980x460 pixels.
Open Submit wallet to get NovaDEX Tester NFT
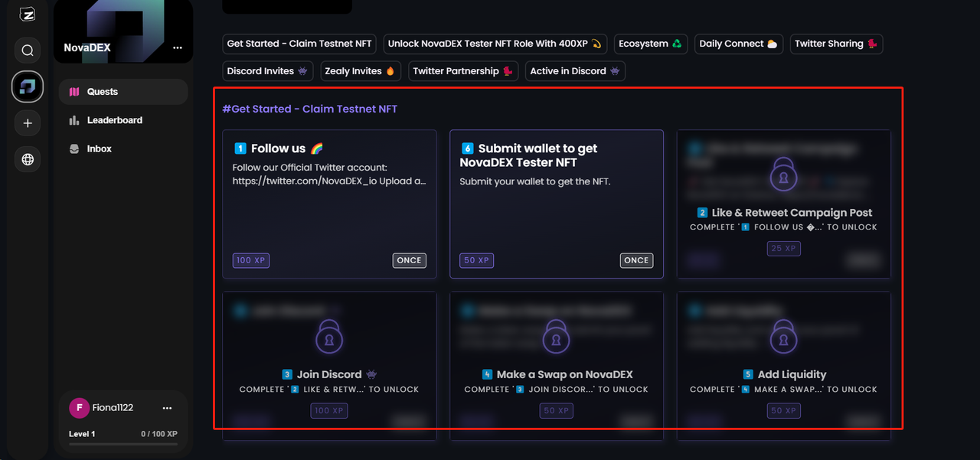[557, 204]
